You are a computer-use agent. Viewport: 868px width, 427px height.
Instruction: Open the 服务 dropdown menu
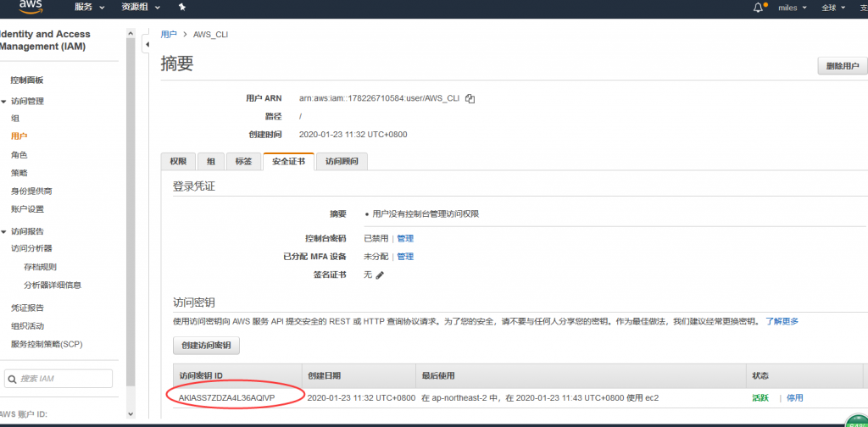pyautogui.click(x=90, y=8)
